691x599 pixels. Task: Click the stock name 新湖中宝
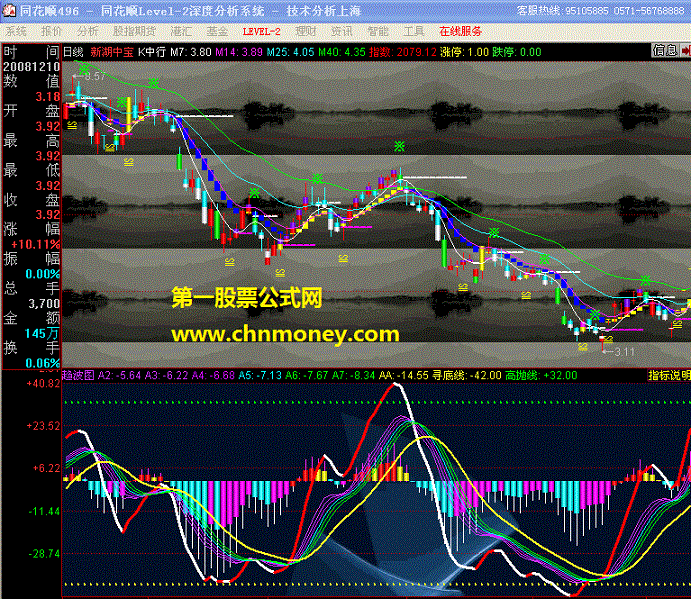112,52
